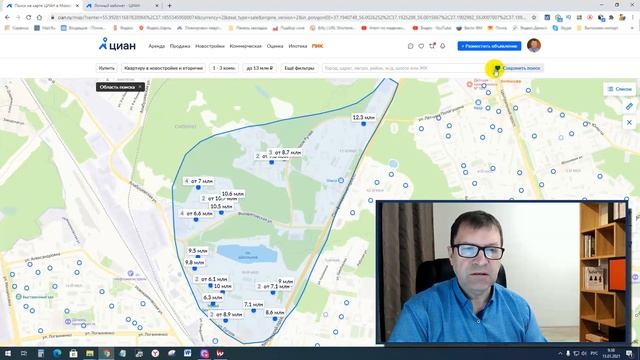Image resolution: width=640 pixels, height=360 pixels.
Task: Select the 9.8 млн map marker
Action: pyautogui.click(x=194, y=262)
